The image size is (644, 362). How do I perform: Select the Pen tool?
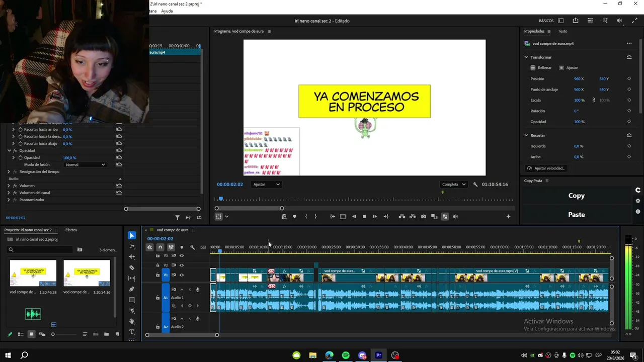click(132, 289)
